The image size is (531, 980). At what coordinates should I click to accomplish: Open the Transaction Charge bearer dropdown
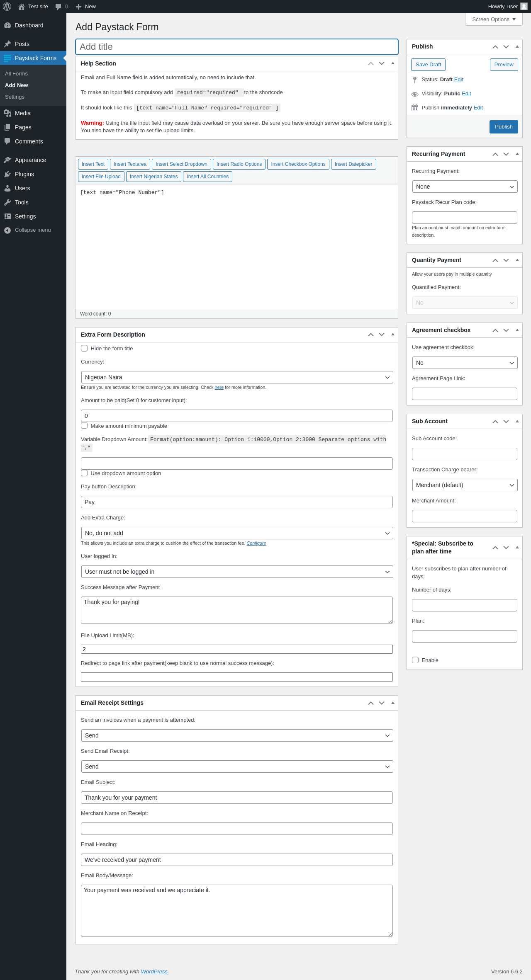click(465, 485)
